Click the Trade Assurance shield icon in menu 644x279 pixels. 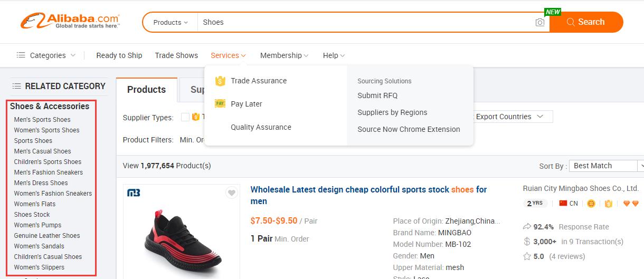220,81
